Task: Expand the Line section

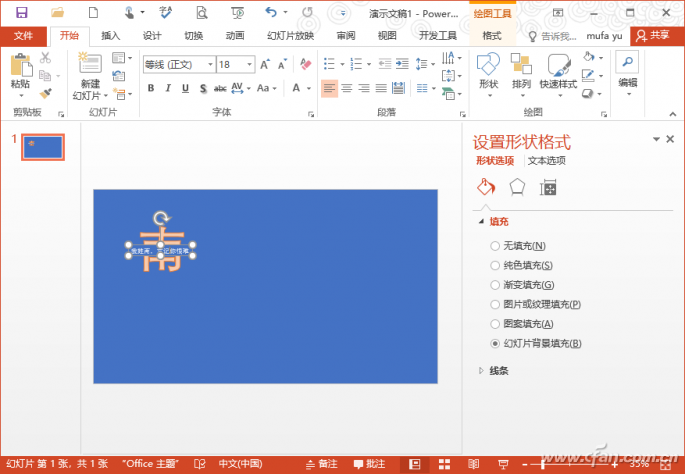Action: pos(481,370)
